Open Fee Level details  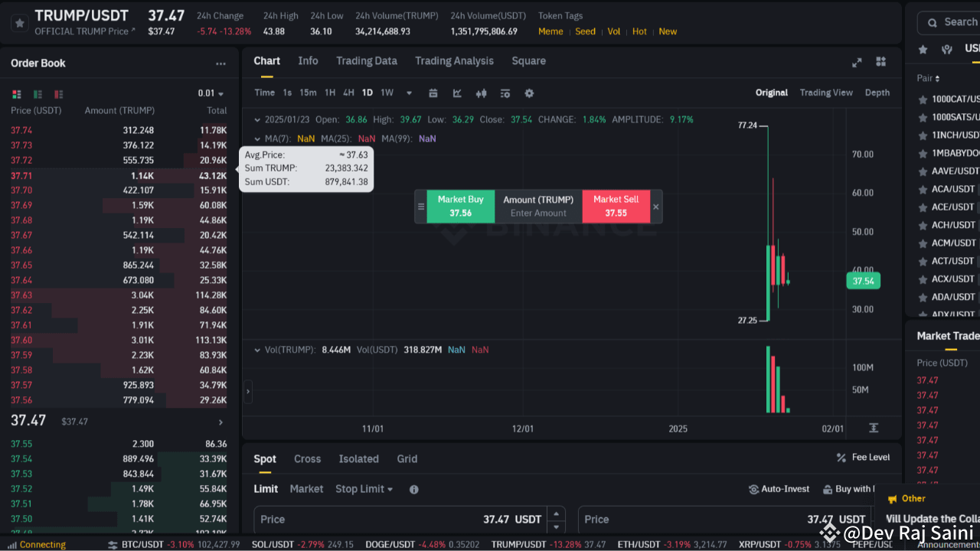point(863,457)
